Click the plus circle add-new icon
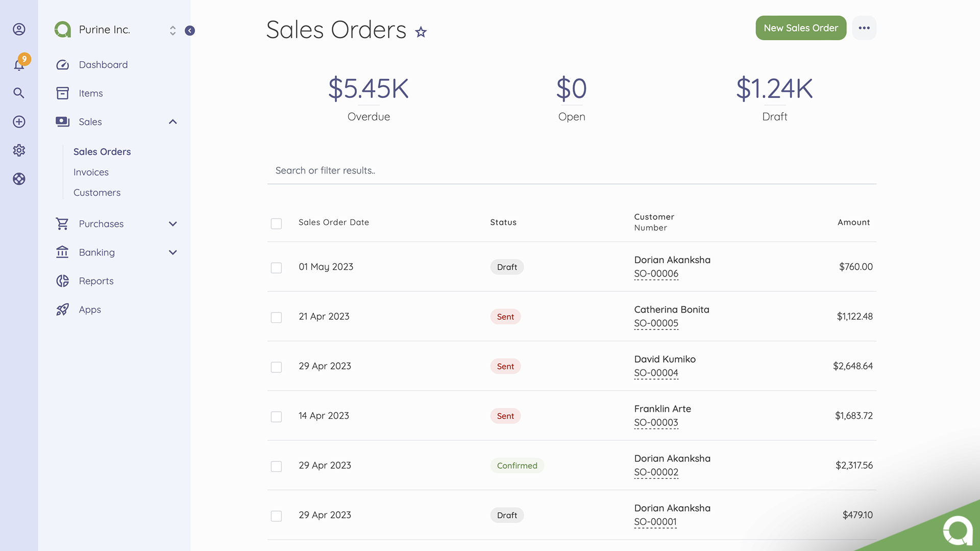 19,121
